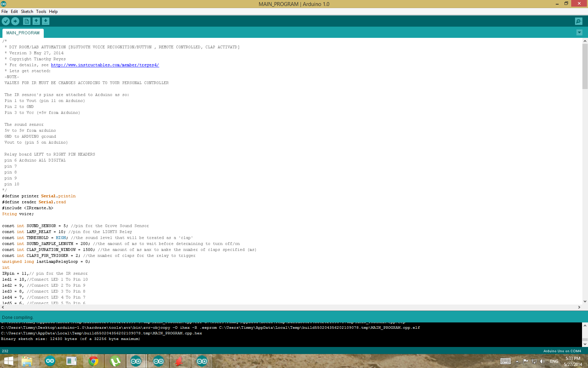
Task: Open a sketch with the Open icon
Action: point(36,21)
